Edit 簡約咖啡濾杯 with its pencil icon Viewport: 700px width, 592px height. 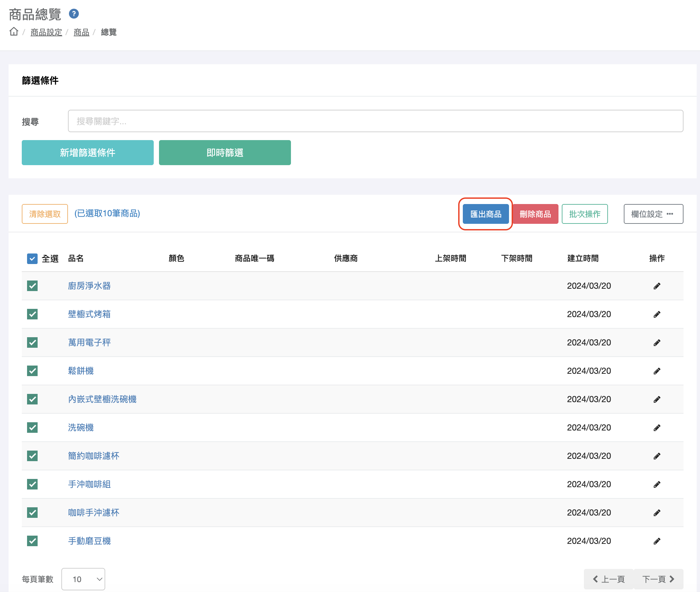[x=657, y=456]
